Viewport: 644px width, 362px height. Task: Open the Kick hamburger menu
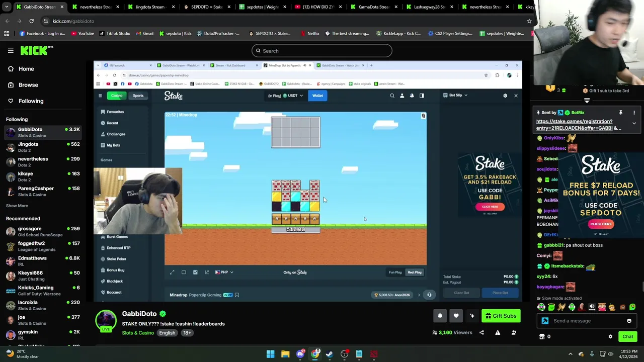click(x=11, y=51)
